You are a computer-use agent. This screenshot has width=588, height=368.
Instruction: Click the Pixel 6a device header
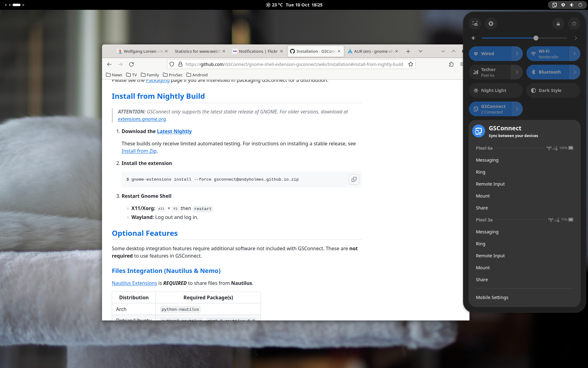click(x=524, y=148)
